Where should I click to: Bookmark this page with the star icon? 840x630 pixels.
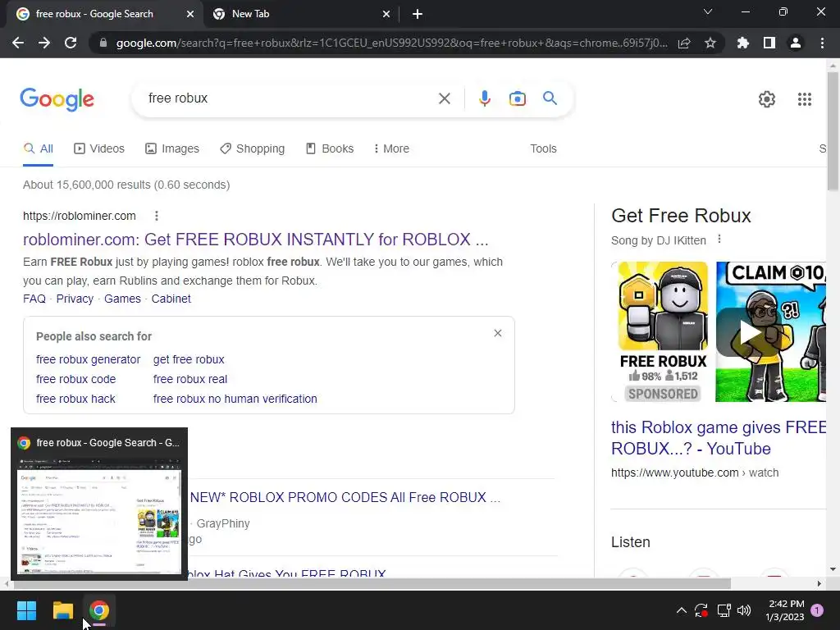(x=710, y=43)
